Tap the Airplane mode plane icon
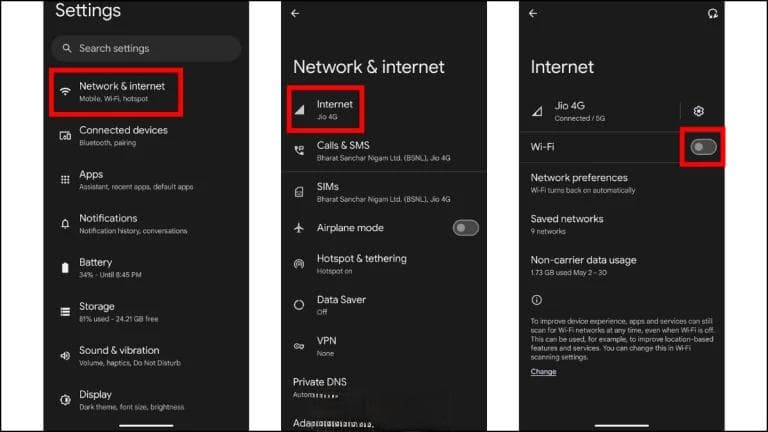Image resolution: width=768 pixels, height=432 pixels. [x=299, y=228]
